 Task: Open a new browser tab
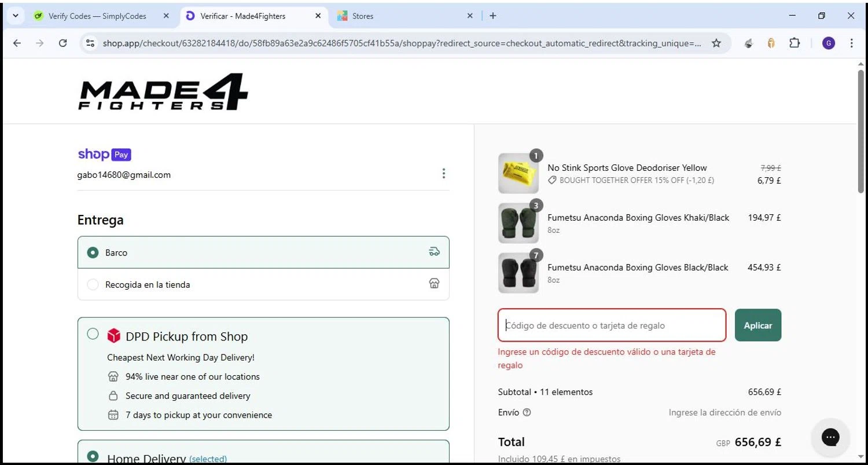492,16
